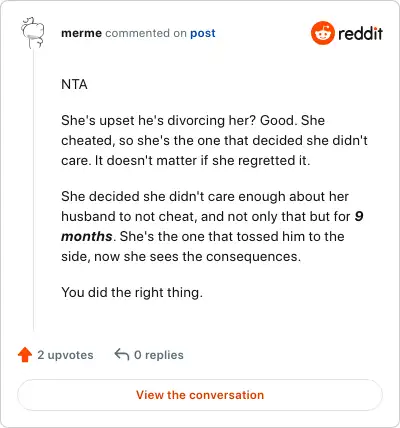
Task: Open "View the conversation" button
Action: pos(200,395)
